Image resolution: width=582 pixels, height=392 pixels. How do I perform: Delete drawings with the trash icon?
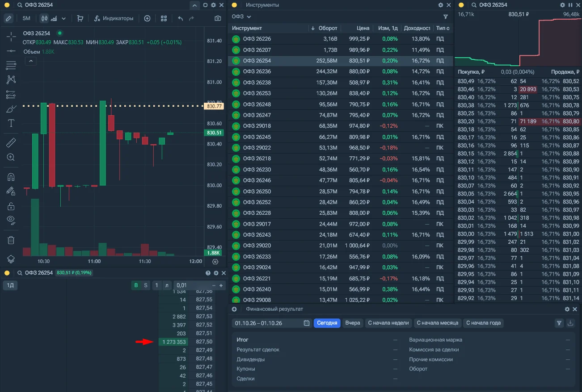point(11,240)
